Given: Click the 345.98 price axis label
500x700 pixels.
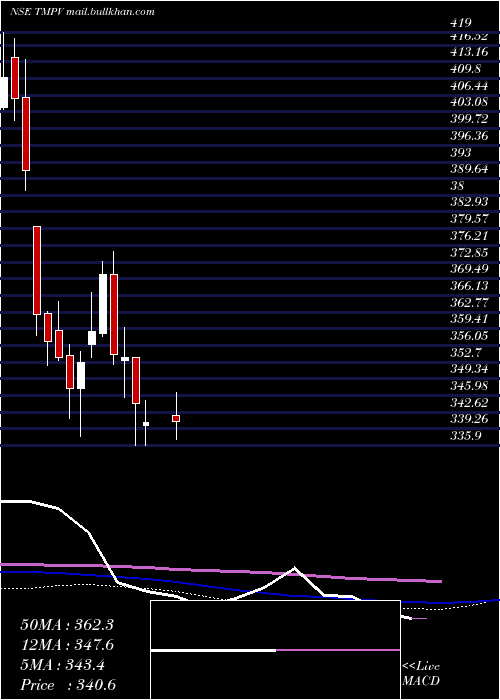Looking at the screenshot, I should coord(469,385).
